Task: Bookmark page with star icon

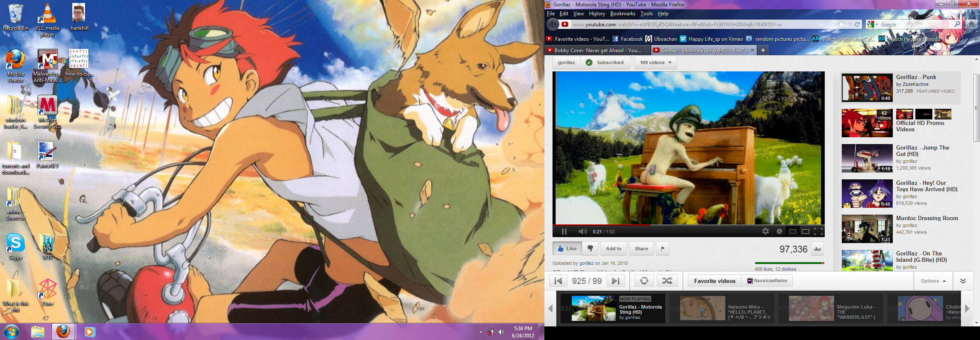Action: click(841, 24)
